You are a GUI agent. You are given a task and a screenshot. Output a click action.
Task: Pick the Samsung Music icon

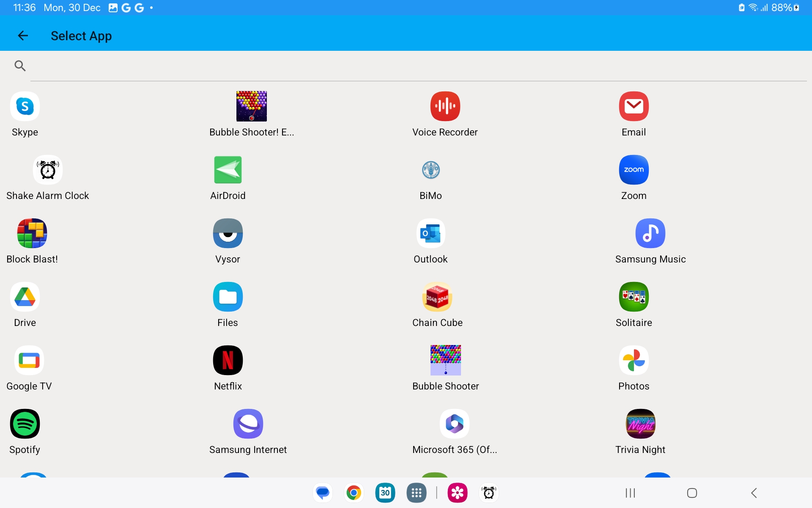(650, 233)
